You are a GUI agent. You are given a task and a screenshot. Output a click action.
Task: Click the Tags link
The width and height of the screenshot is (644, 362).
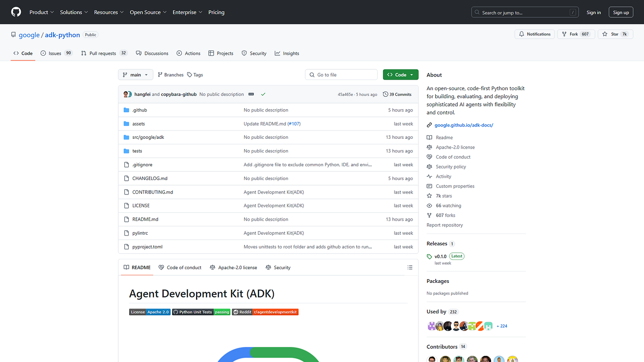click(x=195, y=75)
